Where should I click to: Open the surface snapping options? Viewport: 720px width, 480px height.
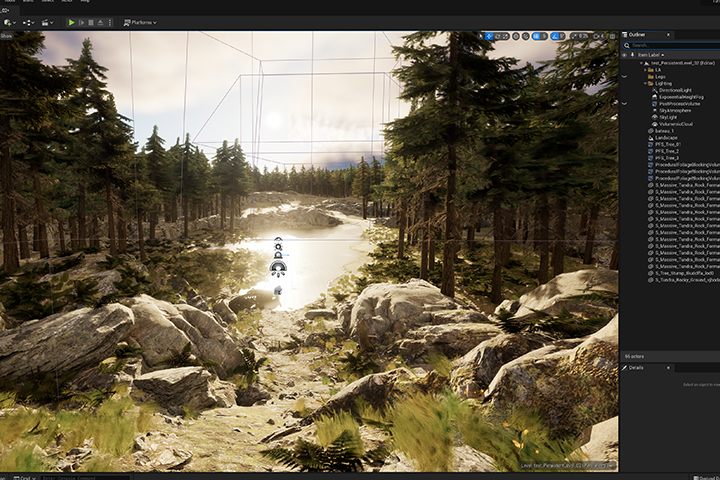pos(526,36)
